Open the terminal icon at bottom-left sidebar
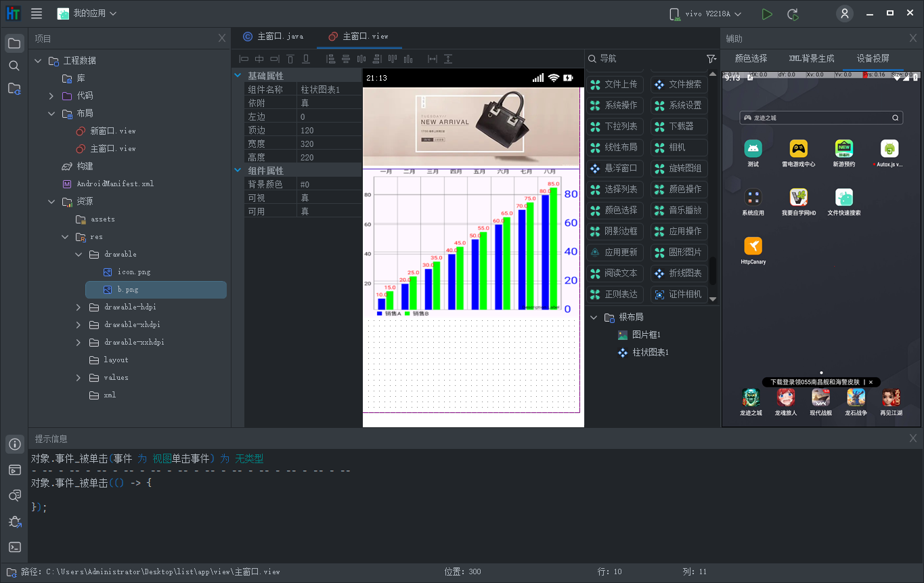924x583 pixels. pyautogui.click(x=14, y=547)
